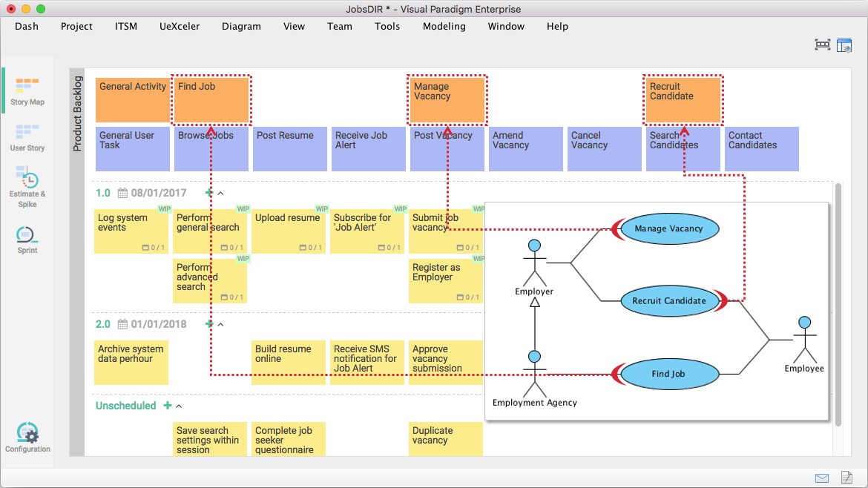
Task: Collapse release 1.0 using its chevron
Action: click(x=219, y=193)
